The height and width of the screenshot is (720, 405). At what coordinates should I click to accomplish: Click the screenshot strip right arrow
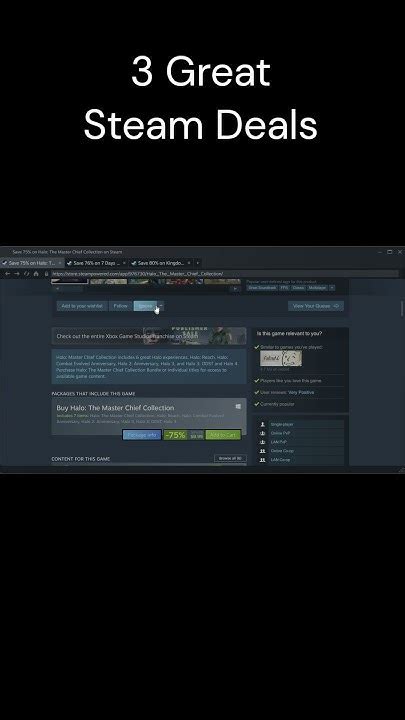[x=236, y=289]
